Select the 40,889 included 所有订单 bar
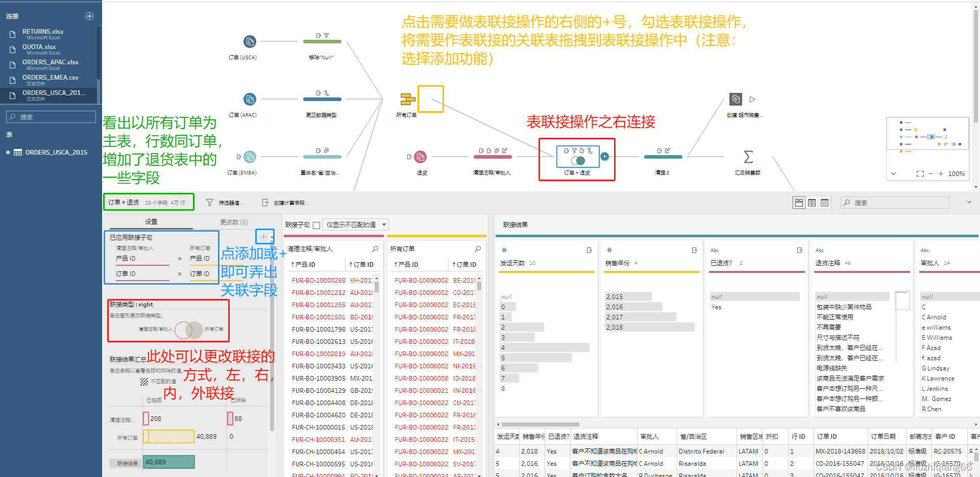The image size is (980, 477). coord(169,437)
